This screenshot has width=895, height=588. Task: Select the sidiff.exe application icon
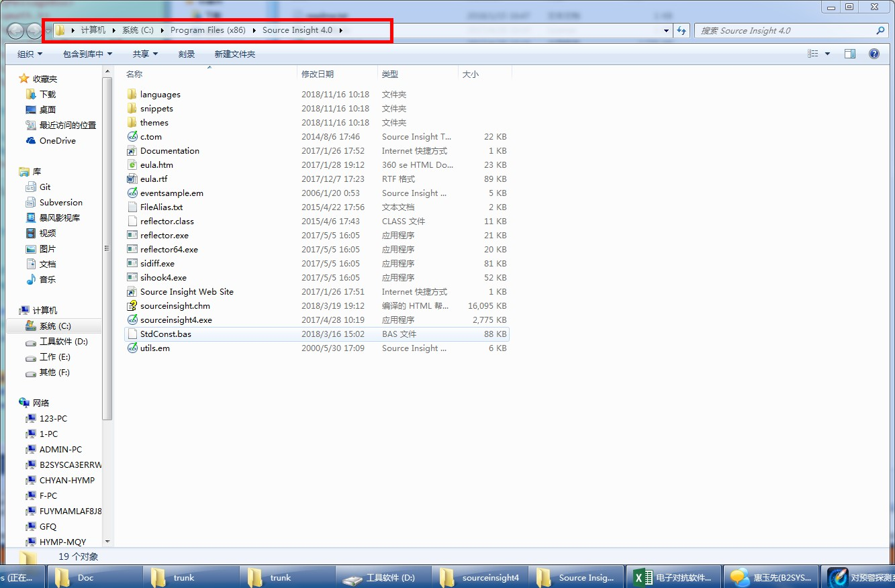pos(132,264)
